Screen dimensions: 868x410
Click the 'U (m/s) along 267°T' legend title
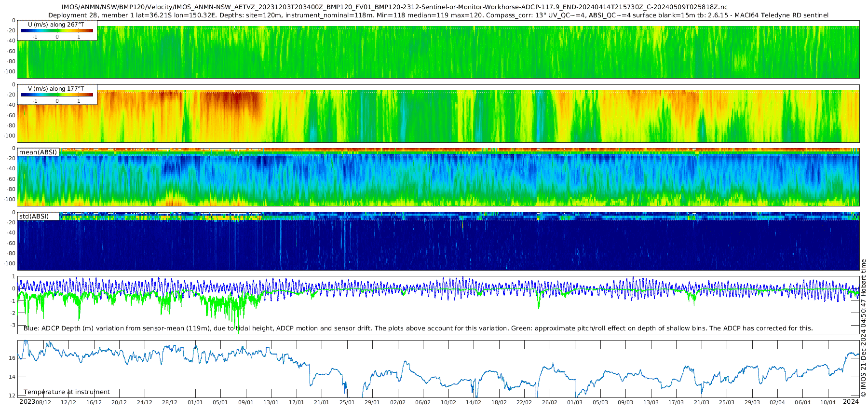[56, 24]
